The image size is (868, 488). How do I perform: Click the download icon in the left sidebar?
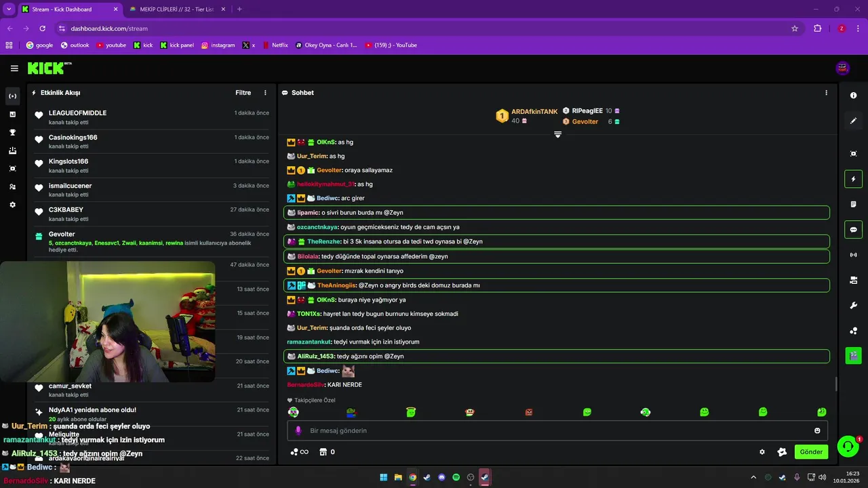[x=12, y=150]
